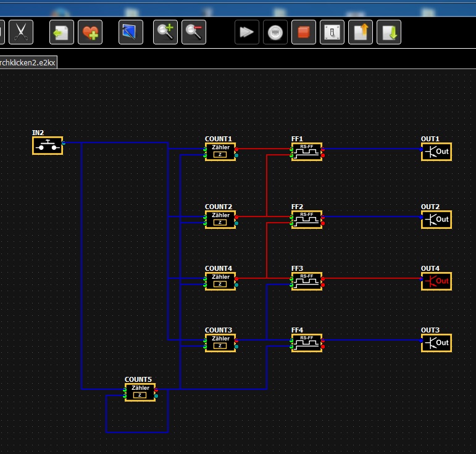Switch to the e2kx file tab
The image size is (476, 454).
click(28, 62)
